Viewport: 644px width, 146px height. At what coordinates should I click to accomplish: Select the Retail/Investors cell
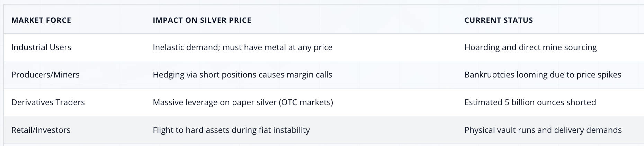click(x=41, y=130)
